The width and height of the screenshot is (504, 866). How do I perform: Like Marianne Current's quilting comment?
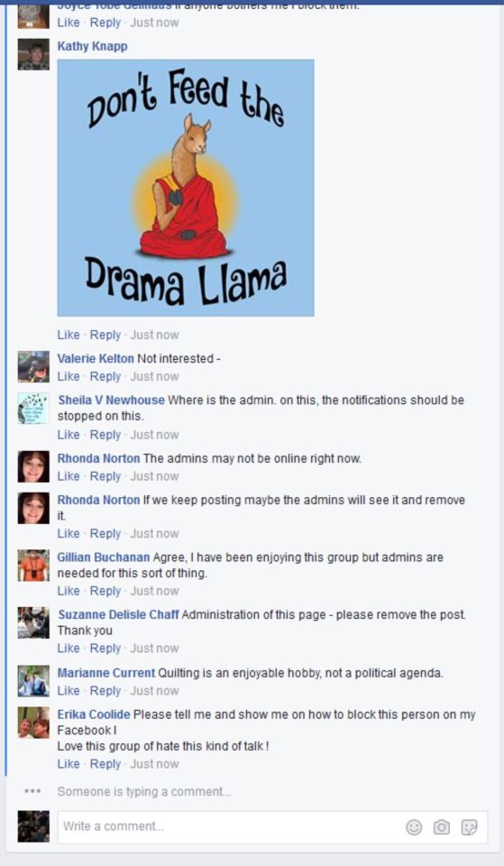69,690
